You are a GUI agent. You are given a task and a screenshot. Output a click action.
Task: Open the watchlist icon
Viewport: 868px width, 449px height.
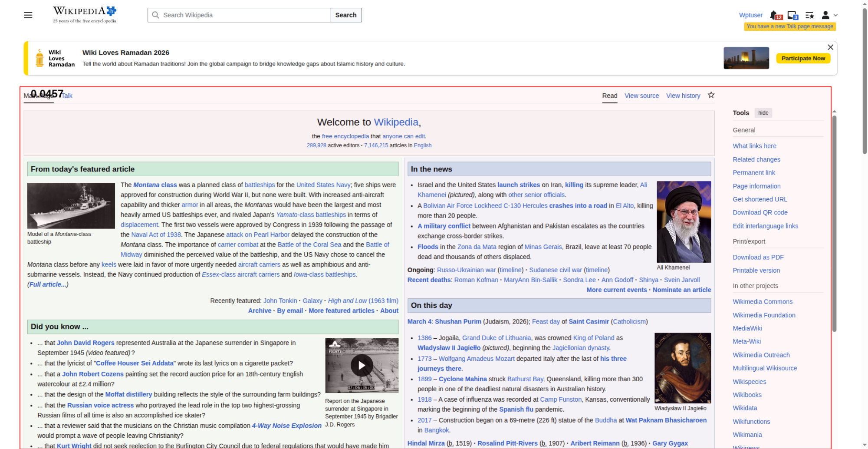[x=809, y=15]
